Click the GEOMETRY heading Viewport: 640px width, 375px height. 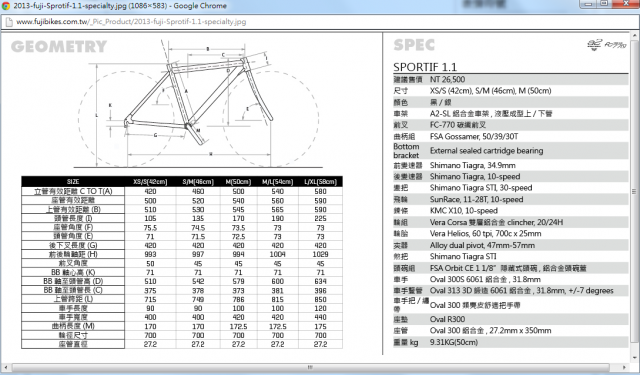pyautogui.click(x=59, y=47)
